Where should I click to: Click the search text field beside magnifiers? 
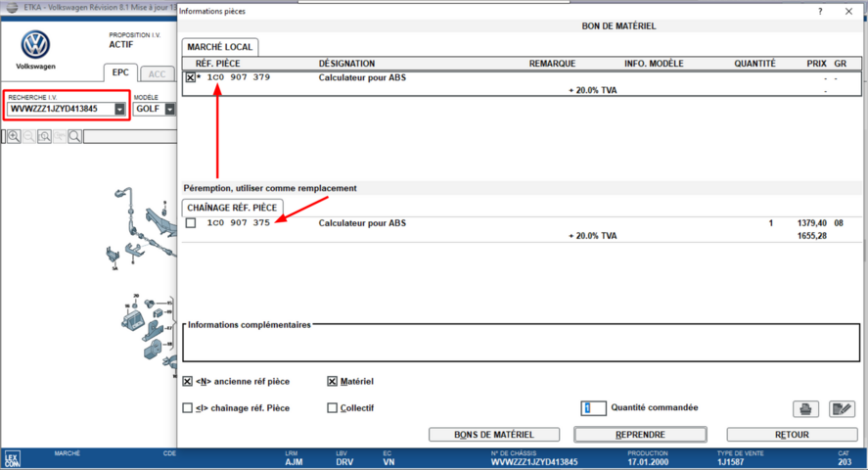[130, 136]
